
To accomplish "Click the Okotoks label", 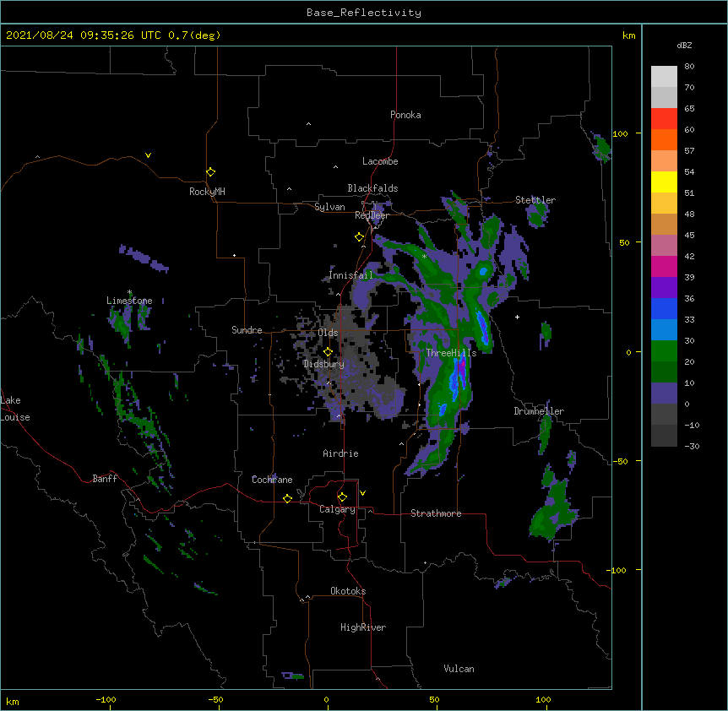I will [x=348, y=591].
